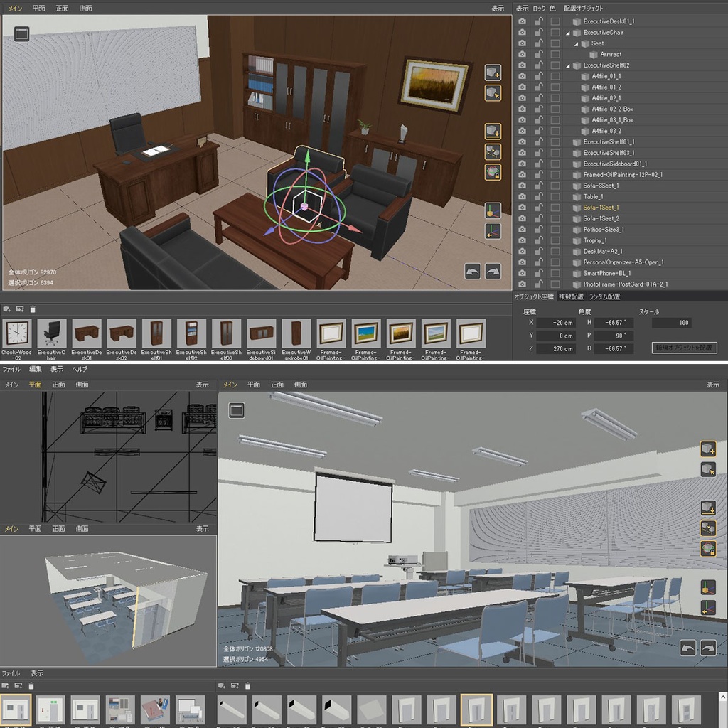Screen dimensions: 728x728
Task: Activate the object selection cursor icon
Action: click(x=493, y=93)
